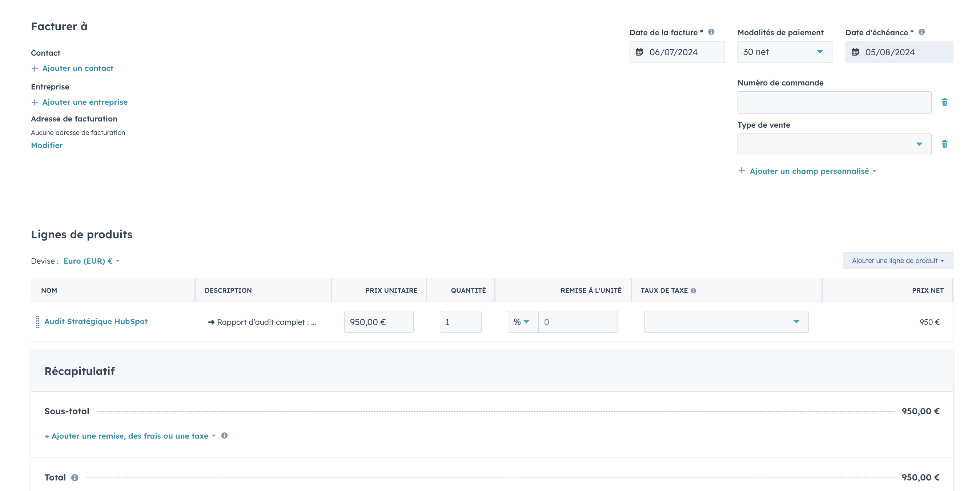Click plus icon beside Ajouter une entreprise
This screenshot has width=980, height=491.
coord(35,103)
